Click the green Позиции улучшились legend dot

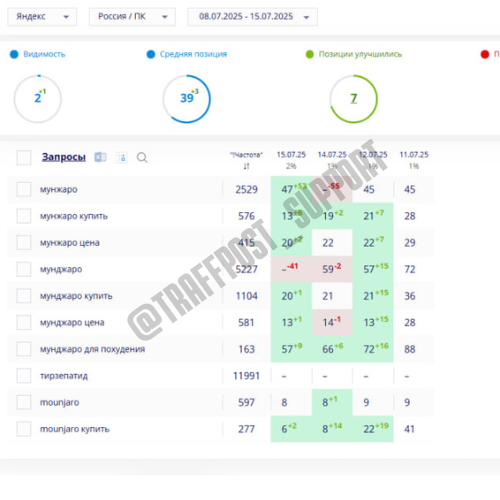(310, 54)
